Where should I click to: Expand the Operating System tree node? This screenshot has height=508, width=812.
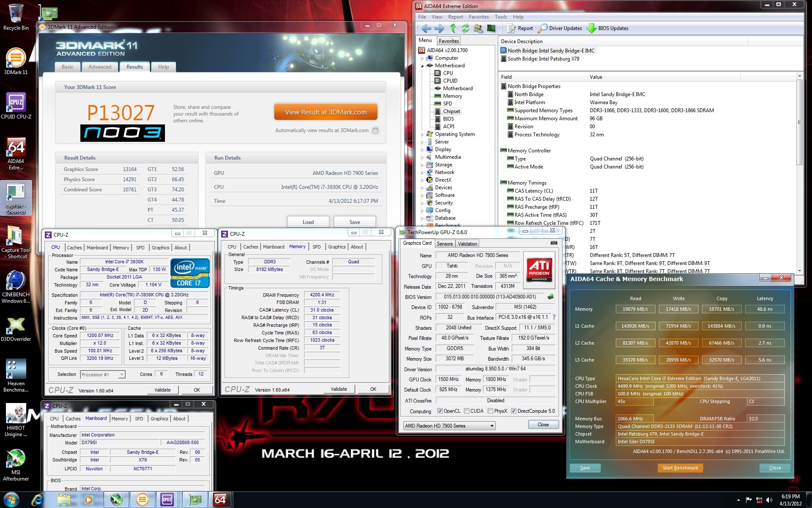[x=422, y=135]
